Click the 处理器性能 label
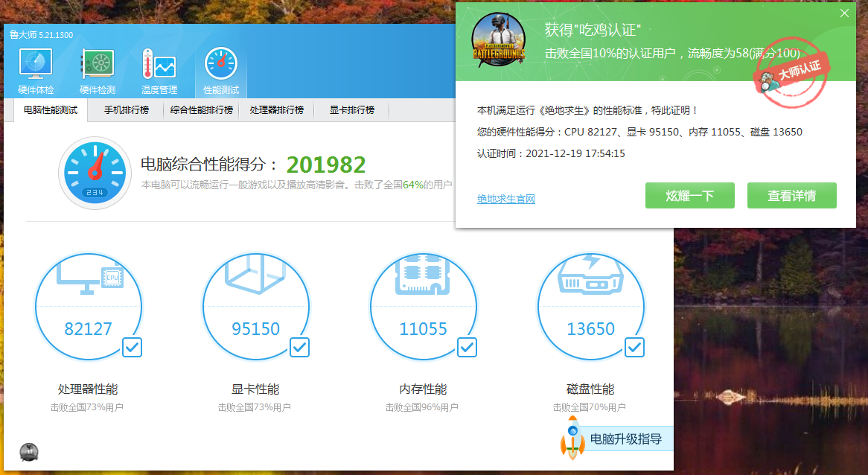The image size is (868, 475). click(x=87, y=389)
